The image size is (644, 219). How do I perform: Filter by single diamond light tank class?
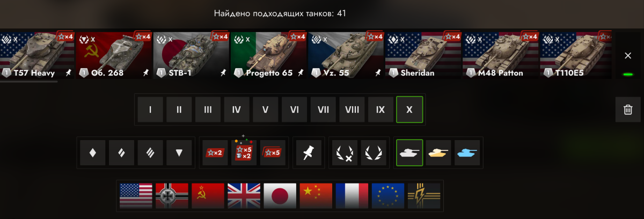[93, 153]
